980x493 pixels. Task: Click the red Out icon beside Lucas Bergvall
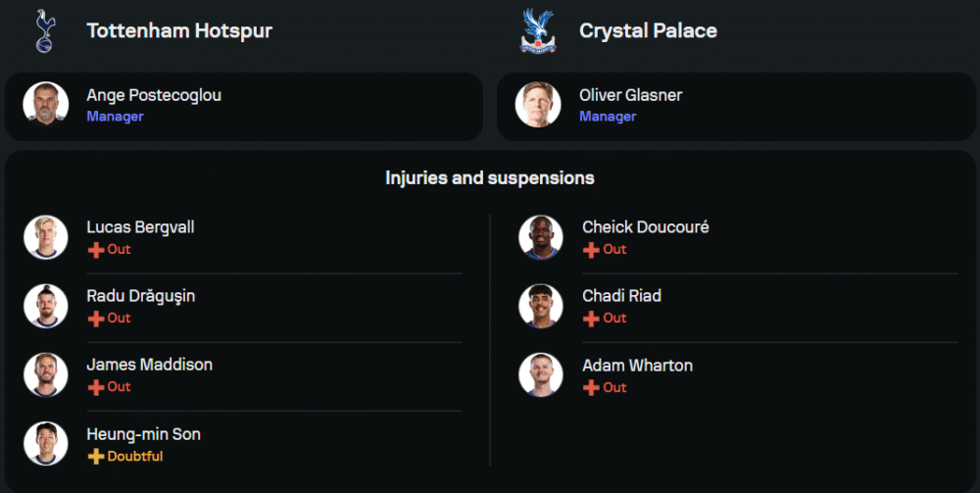[x=95, y=250]
